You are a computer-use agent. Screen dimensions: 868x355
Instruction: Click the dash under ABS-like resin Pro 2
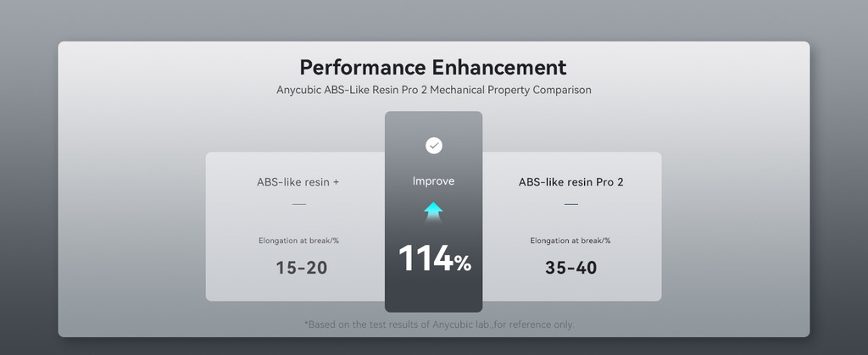(570, 204)
